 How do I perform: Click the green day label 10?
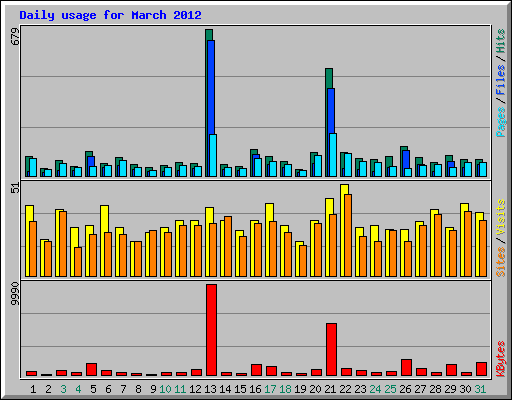click(x=165, y=389)
